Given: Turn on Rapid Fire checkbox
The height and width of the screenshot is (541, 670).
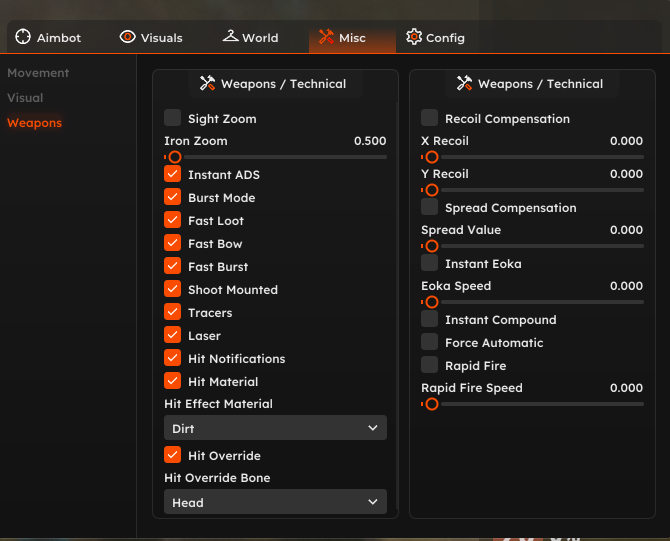Looking at the screenshot, I should 429,365.
